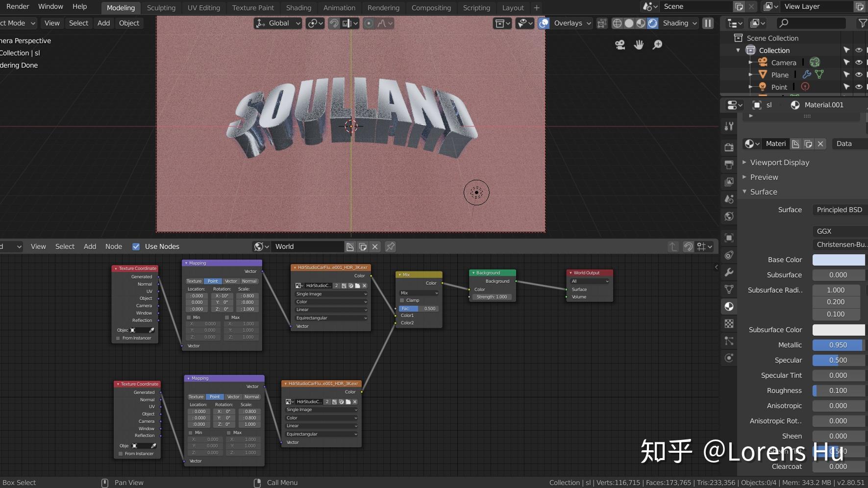Open GGX distribution dropdown

coord(839,231)
